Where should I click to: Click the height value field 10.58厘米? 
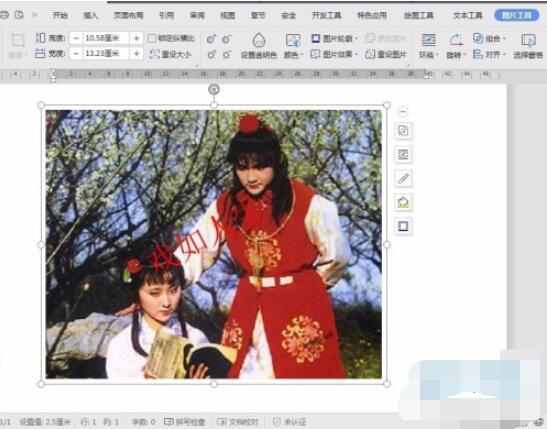point(106,38)
